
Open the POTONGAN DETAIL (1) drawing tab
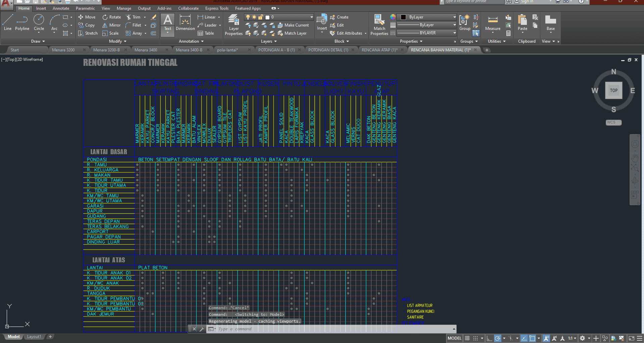(x=328, y=50)
